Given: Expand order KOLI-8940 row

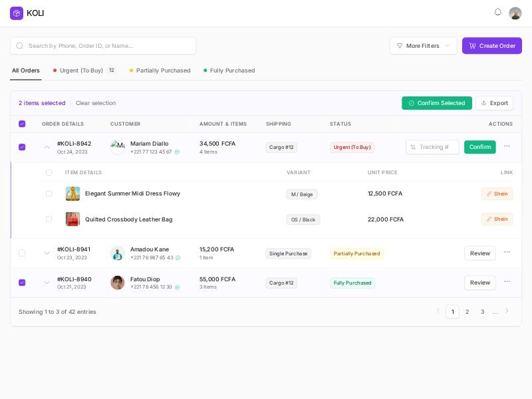Looking at the screenshot, I should click(x=47, y=283).
